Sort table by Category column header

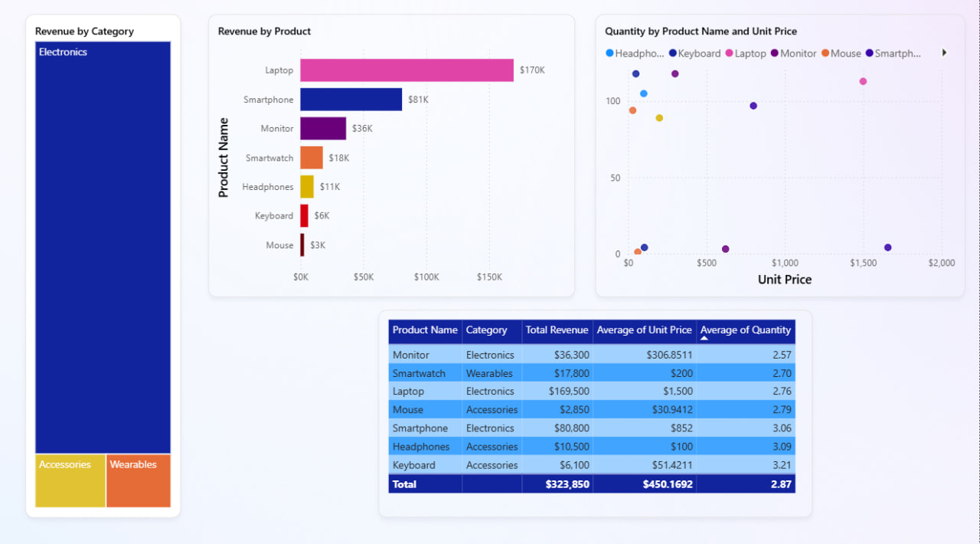tap(487, 330)
